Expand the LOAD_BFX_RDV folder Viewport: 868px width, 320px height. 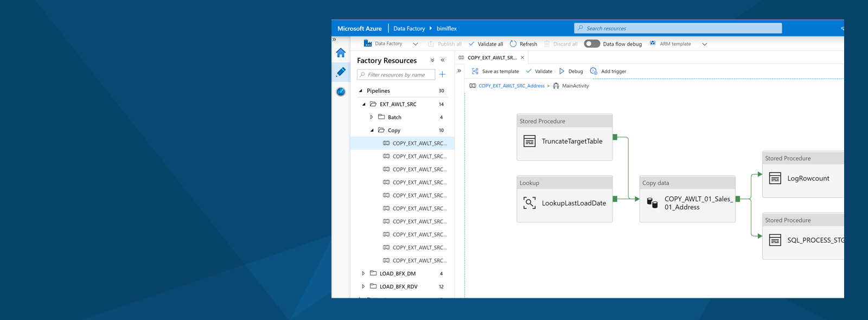(363, 286)
